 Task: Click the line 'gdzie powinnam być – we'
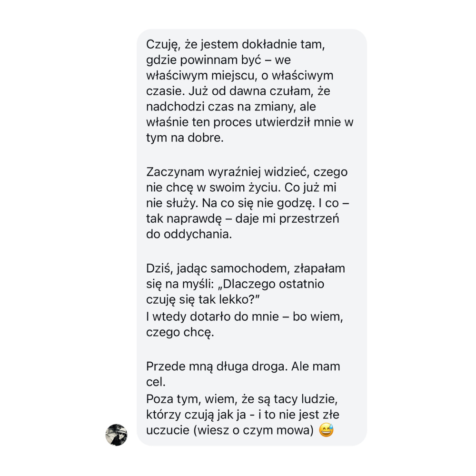218,60
